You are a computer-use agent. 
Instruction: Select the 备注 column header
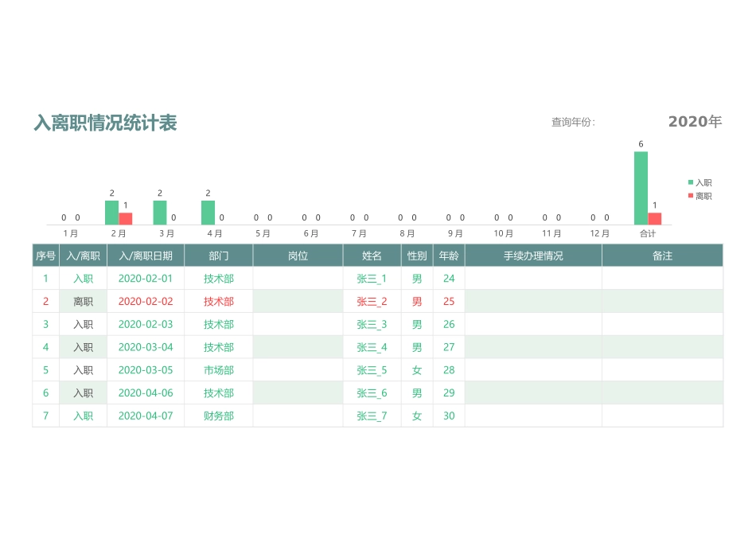tap(662, 255)
